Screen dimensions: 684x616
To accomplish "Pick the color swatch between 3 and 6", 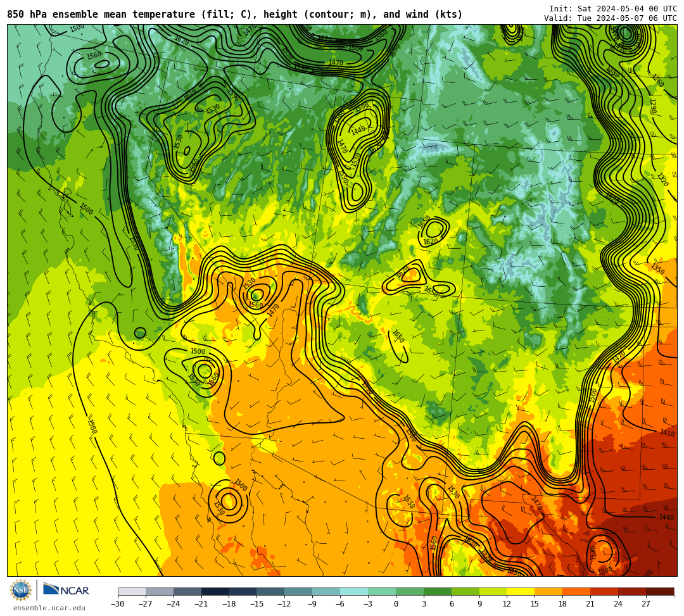I will point(438,591).
